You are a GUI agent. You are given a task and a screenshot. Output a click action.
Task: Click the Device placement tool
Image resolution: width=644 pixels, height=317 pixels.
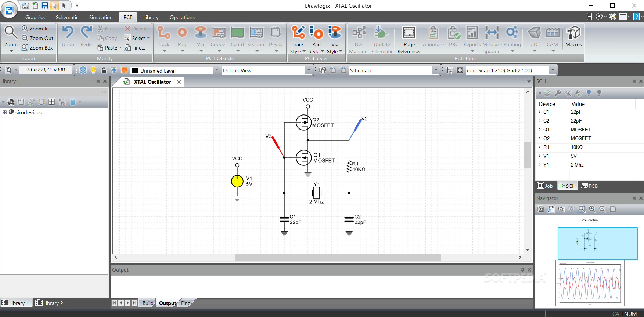click(276, 38)
